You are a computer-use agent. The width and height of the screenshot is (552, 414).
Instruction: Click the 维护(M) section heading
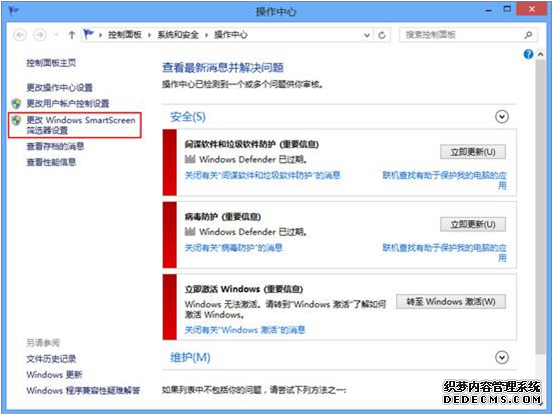(190, 358)
